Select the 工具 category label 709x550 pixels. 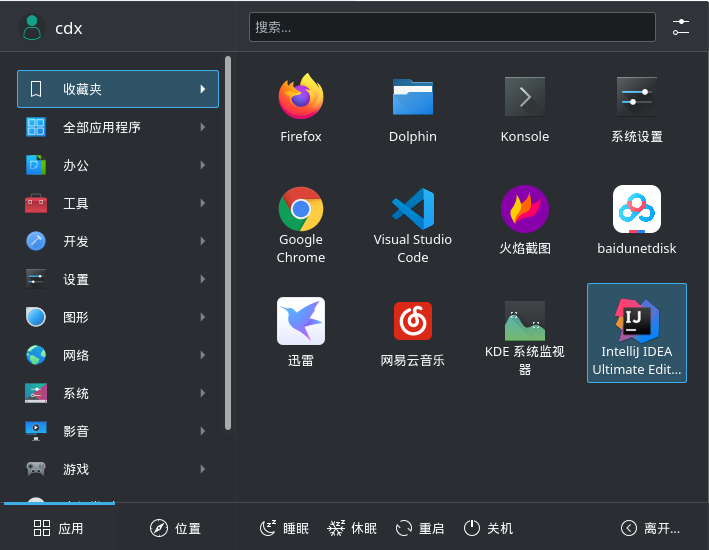(x=76, y=204)
